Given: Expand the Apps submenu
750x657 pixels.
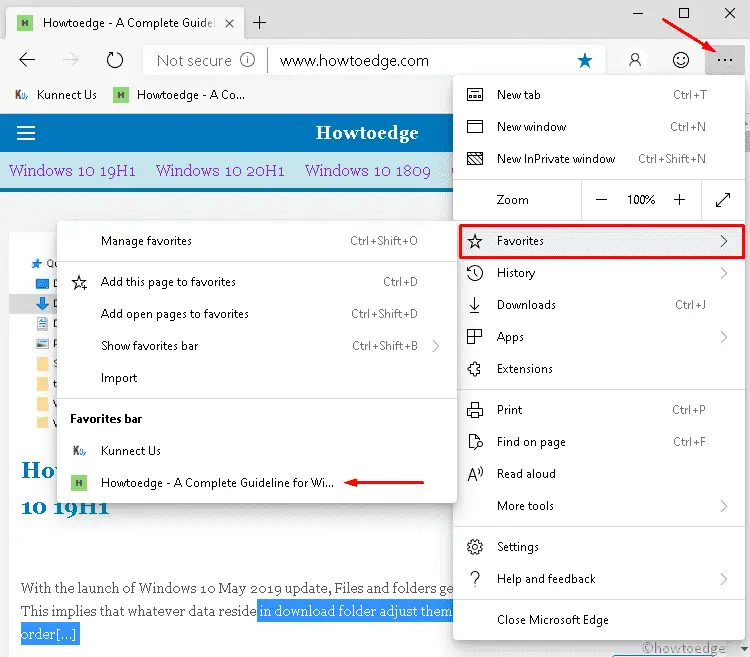Looking at the screenshot, I should pos(598,337).
